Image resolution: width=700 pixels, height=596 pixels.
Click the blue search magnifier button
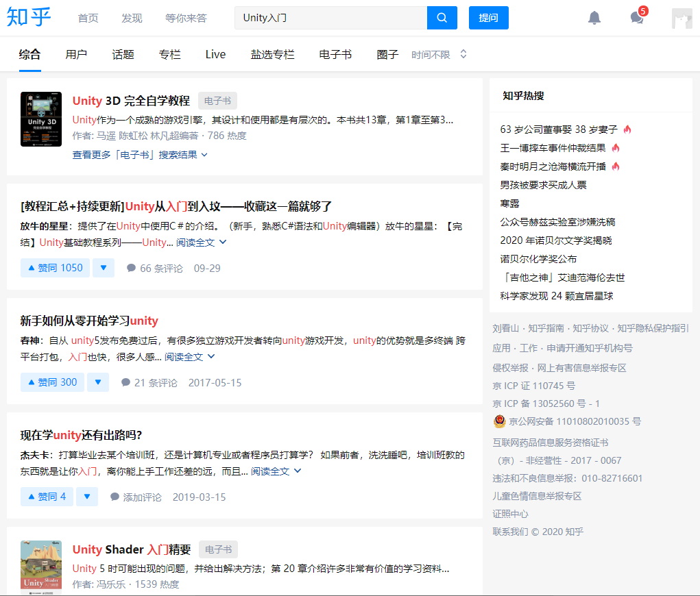[x=442, y=18]
